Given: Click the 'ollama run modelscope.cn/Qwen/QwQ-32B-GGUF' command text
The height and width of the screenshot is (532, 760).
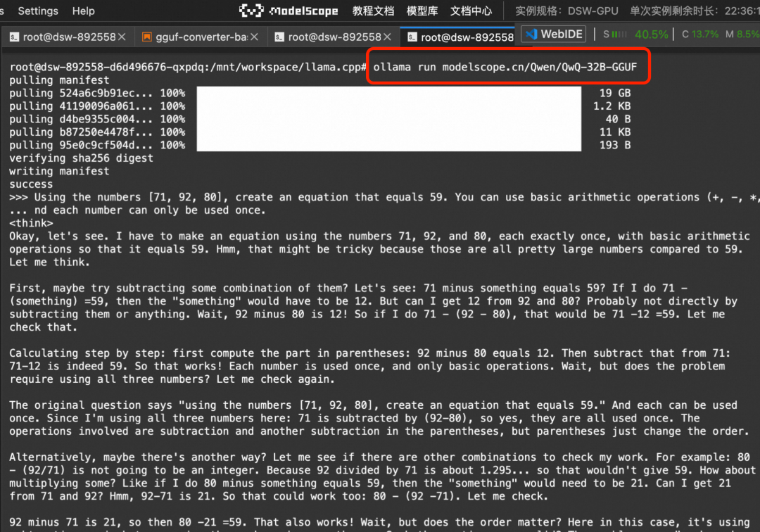Looking at the screenshot, I should pyautogui.click(x=505, y=67).
